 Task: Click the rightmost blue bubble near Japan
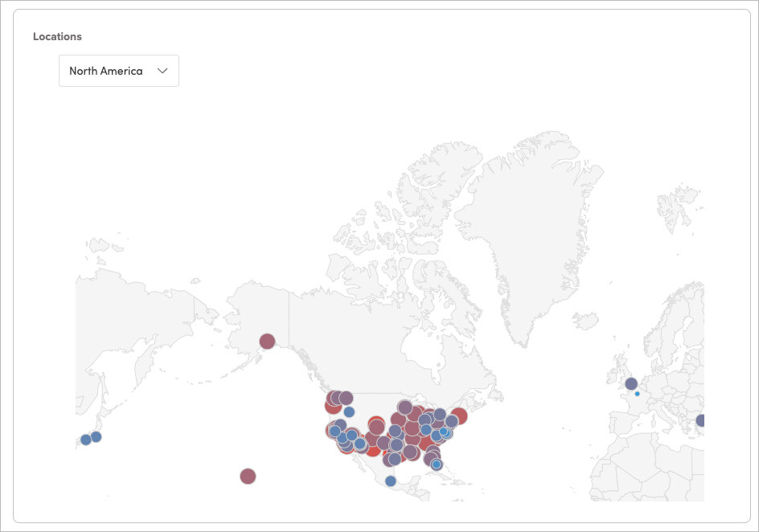tap(96, 436)
